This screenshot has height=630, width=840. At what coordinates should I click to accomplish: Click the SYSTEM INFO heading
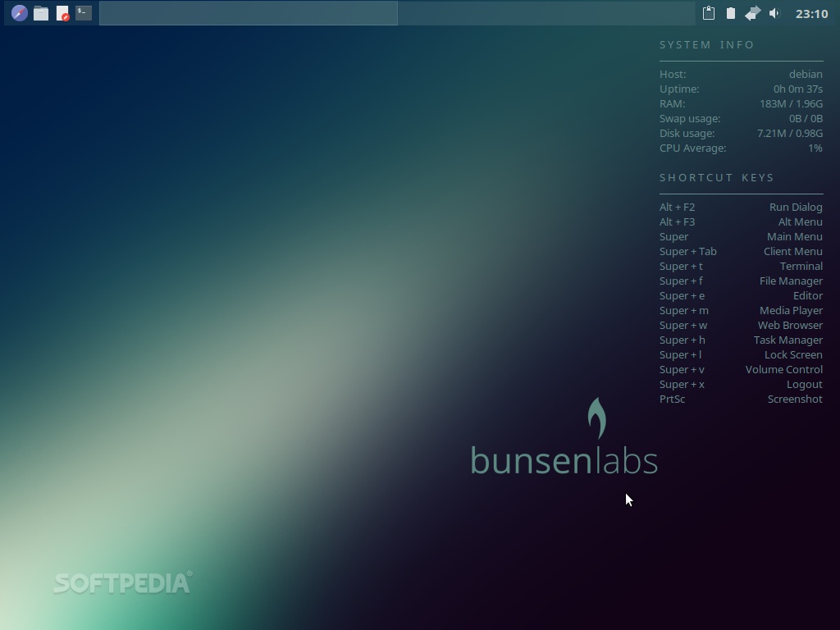(x=706, y=45)
